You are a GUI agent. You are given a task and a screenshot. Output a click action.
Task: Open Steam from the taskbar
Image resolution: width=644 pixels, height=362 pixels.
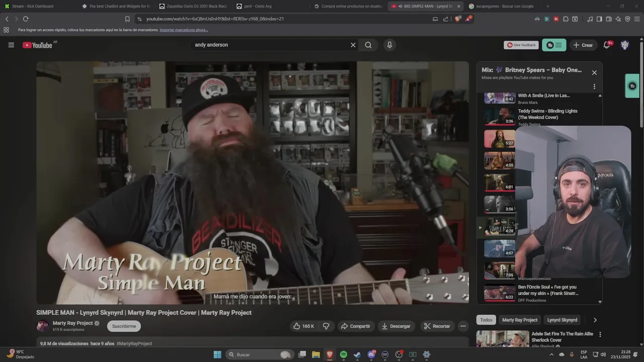pyautogui.click(x=357, y=354)
